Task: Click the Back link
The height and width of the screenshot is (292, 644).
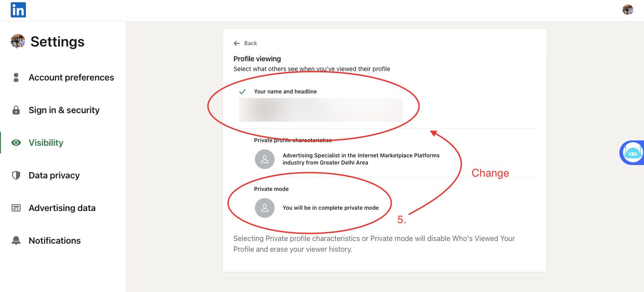Action: point(251,43)
